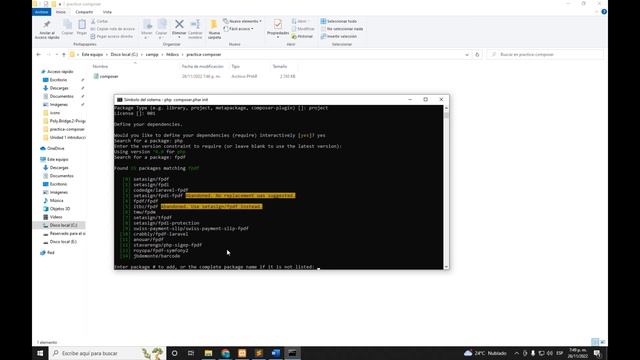Click the command prompt vertical scrollbar
640x360 pixels.
tap(446, 187)
